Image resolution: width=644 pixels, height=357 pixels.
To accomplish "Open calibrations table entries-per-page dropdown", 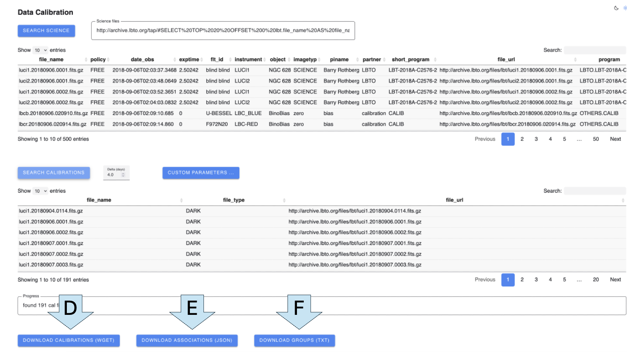I will [x=40, y=191].
